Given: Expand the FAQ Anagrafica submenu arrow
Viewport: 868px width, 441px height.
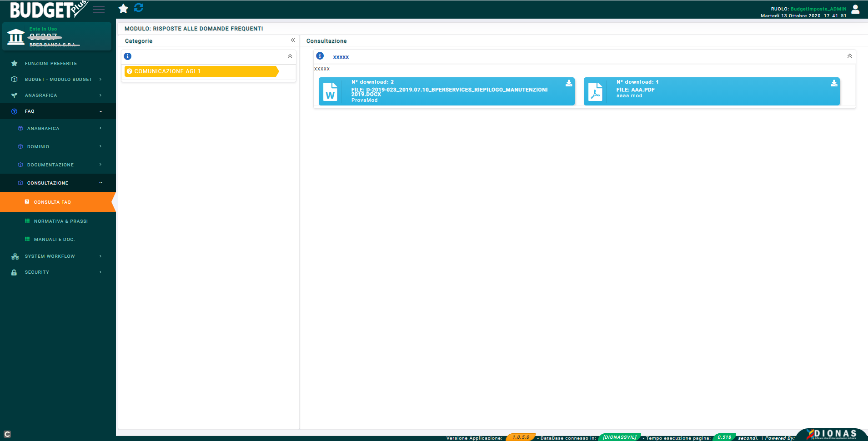Looking at the screenshot, I should 100,128.
